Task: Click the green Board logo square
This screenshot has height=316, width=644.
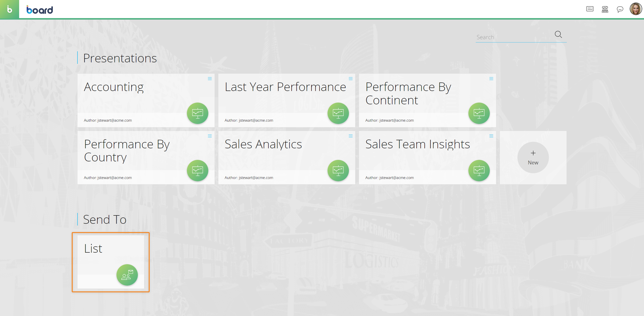Action: coord(9,9)
